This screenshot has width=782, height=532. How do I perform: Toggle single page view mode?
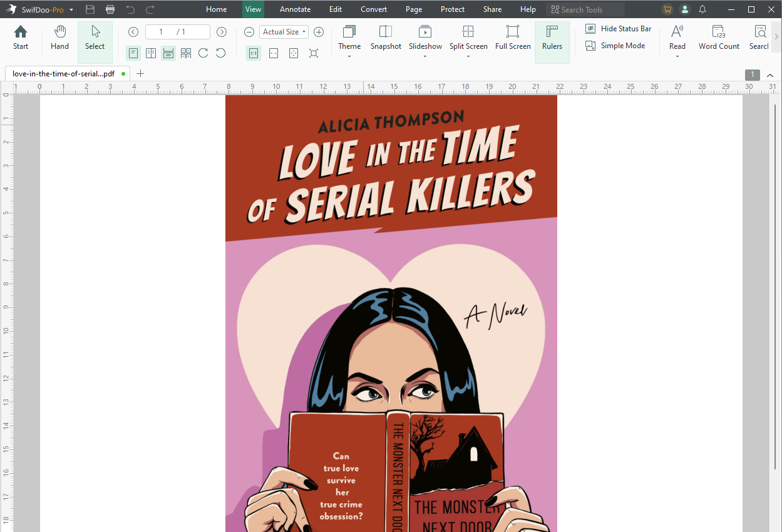[x=133, y=53]
